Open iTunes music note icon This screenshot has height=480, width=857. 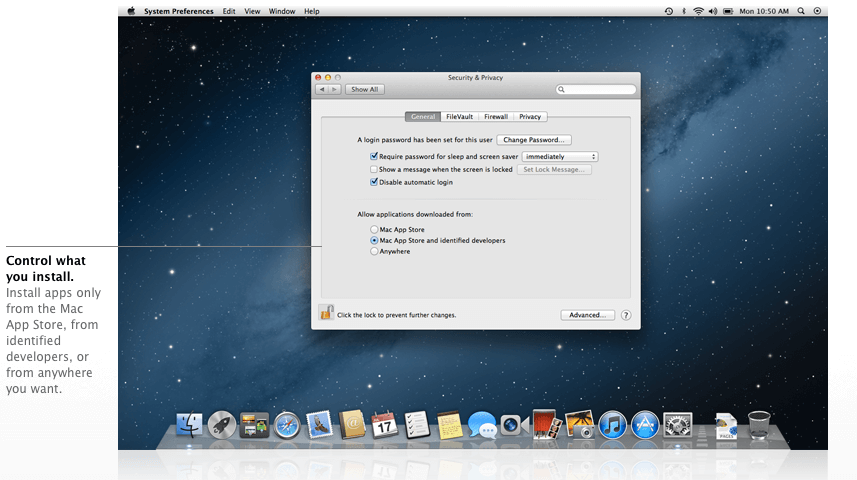point(612,425)
